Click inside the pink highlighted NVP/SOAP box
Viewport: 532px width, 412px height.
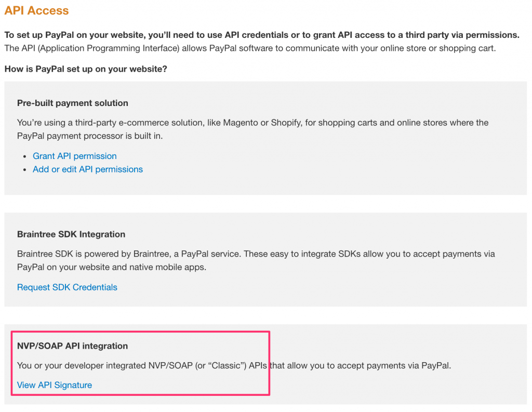140,364
